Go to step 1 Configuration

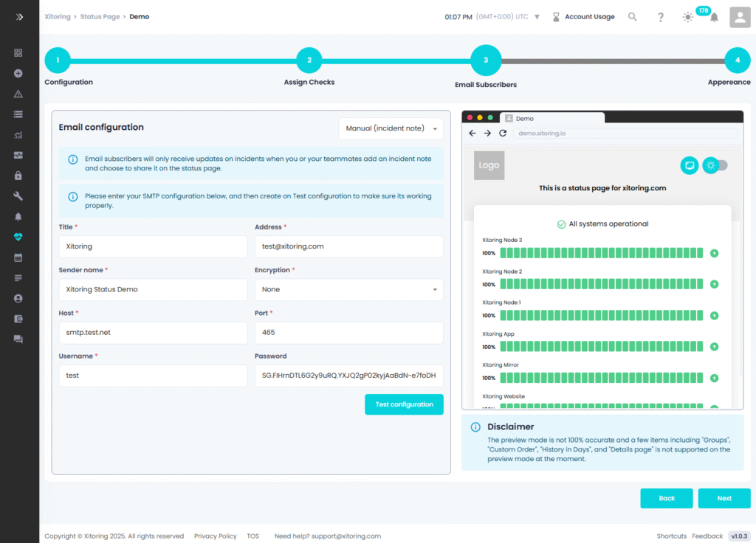(58, 60)
